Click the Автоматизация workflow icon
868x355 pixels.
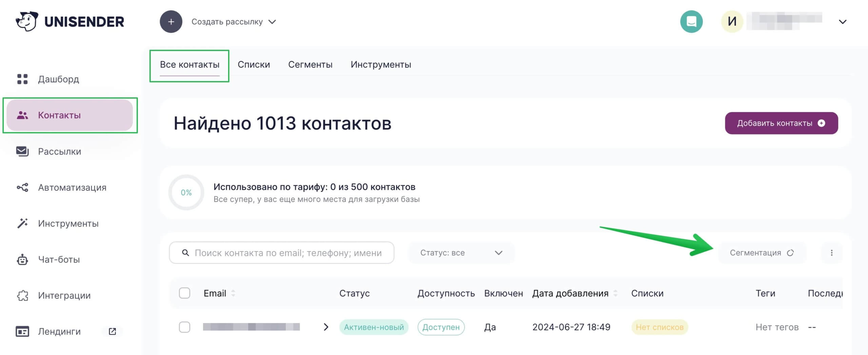coord(22,187)
